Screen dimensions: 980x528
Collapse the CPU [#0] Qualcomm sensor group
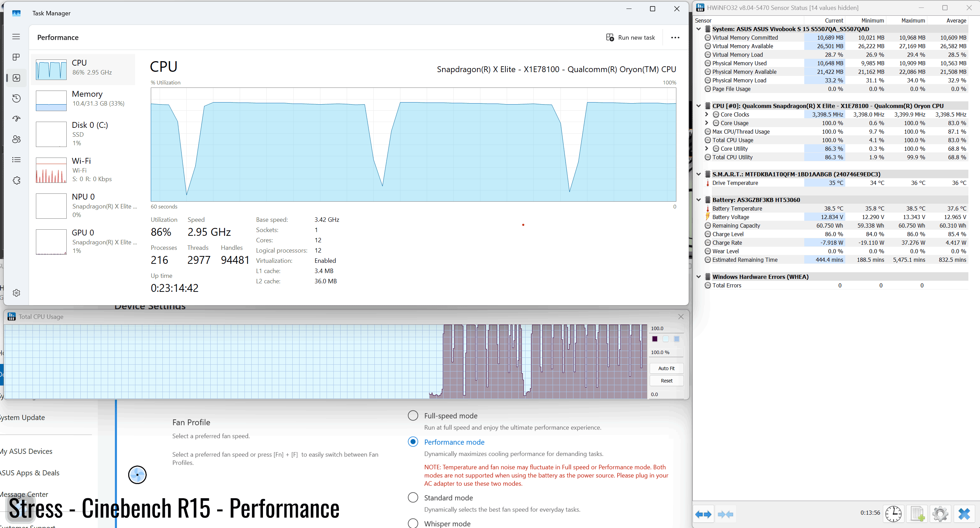699,106
